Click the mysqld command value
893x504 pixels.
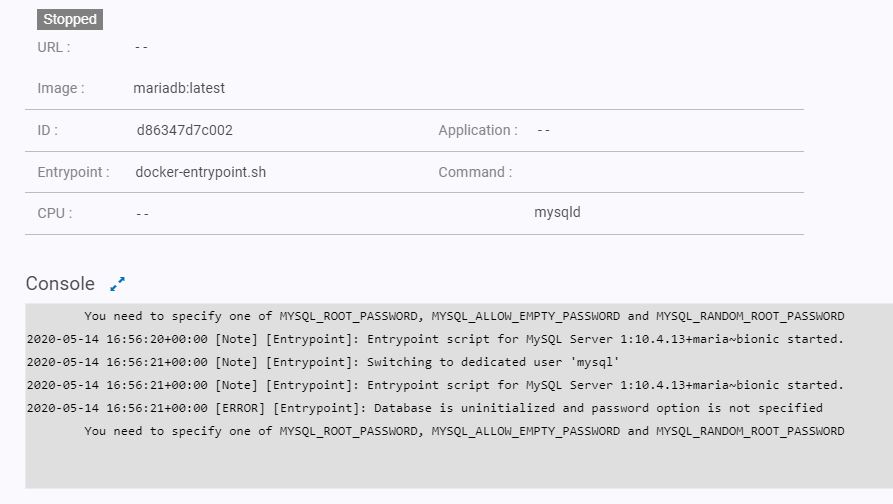pos(557,212)
